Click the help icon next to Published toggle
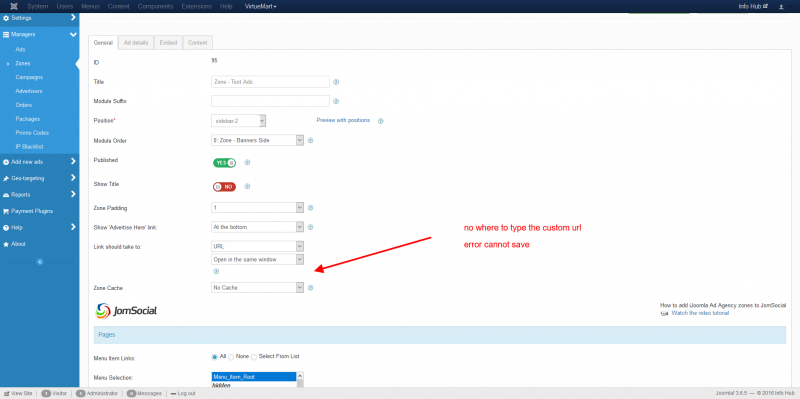The height and width of the screenshot is (399, 800). [x=247, y=163]
